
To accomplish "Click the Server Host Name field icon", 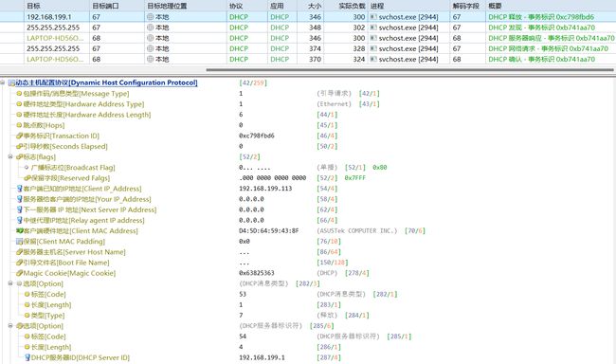I will [x=19, y=252].
